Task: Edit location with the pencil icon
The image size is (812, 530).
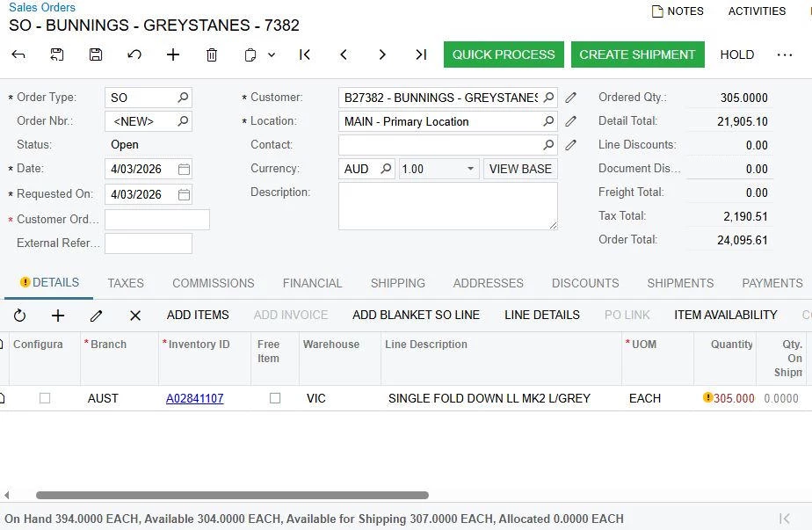Action: point(570,121)
